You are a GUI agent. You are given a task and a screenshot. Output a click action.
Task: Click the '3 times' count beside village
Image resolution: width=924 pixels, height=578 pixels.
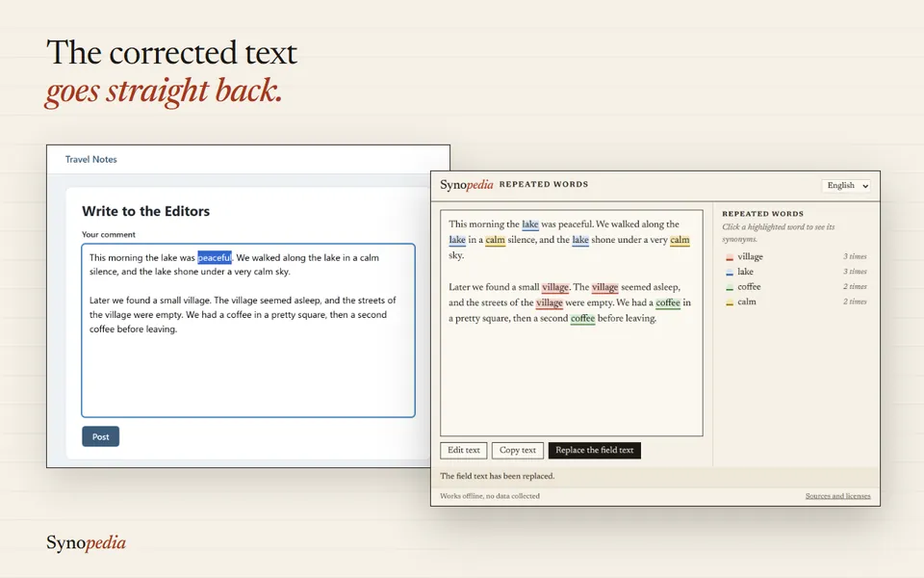[x=855, y=256]
